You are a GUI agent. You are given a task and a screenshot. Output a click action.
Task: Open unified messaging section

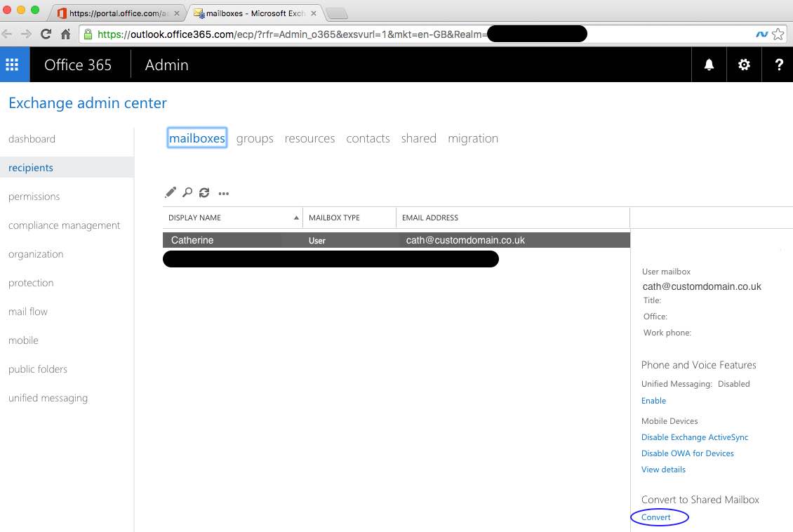(x=48, y=398)
